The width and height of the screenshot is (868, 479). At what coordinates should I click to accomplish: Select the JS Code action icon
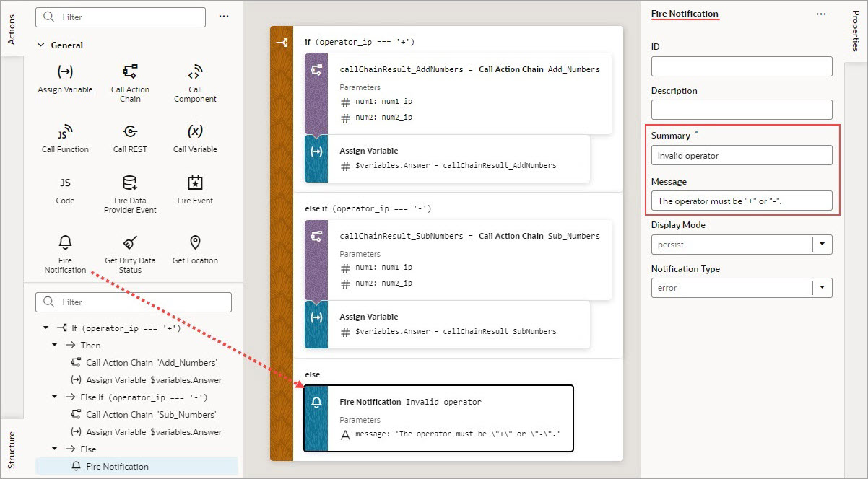click(64, 184)
